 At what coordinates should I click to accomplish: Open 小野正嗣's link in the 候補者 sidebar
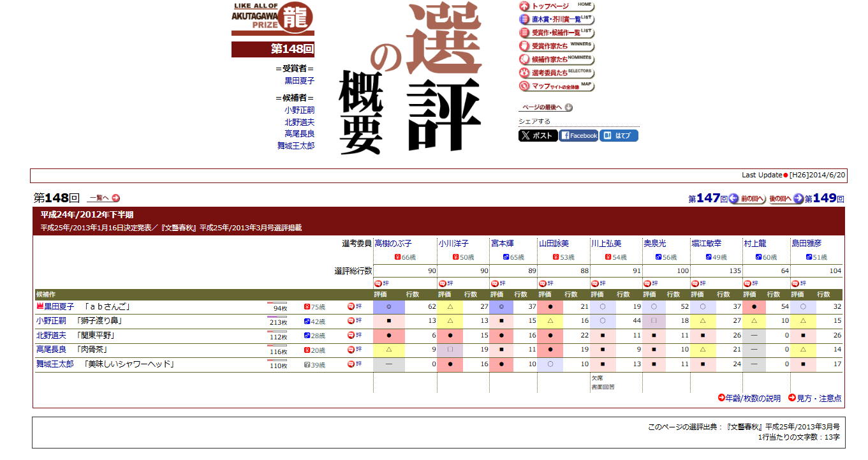[x=299, y=110]
